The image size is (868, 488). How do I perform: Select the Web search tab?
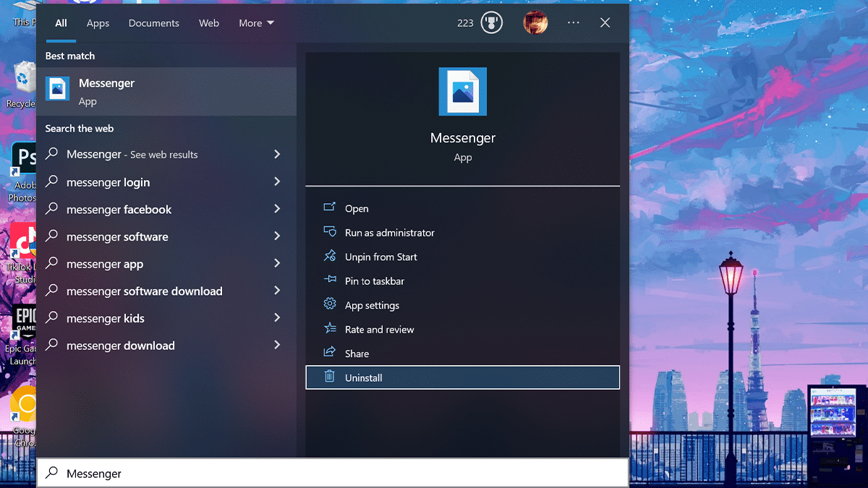[x=209, y=23]
